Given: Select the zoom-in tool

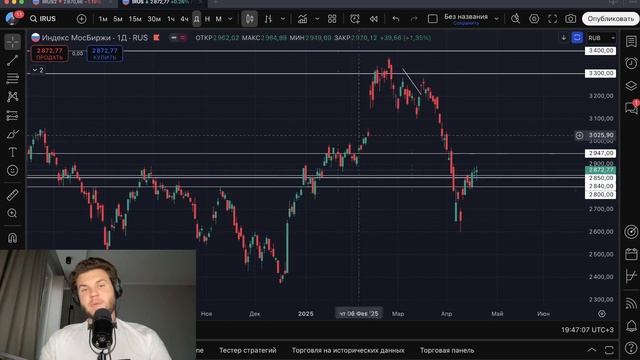Looking at the screenshot, I should click(x=13, y=213).
